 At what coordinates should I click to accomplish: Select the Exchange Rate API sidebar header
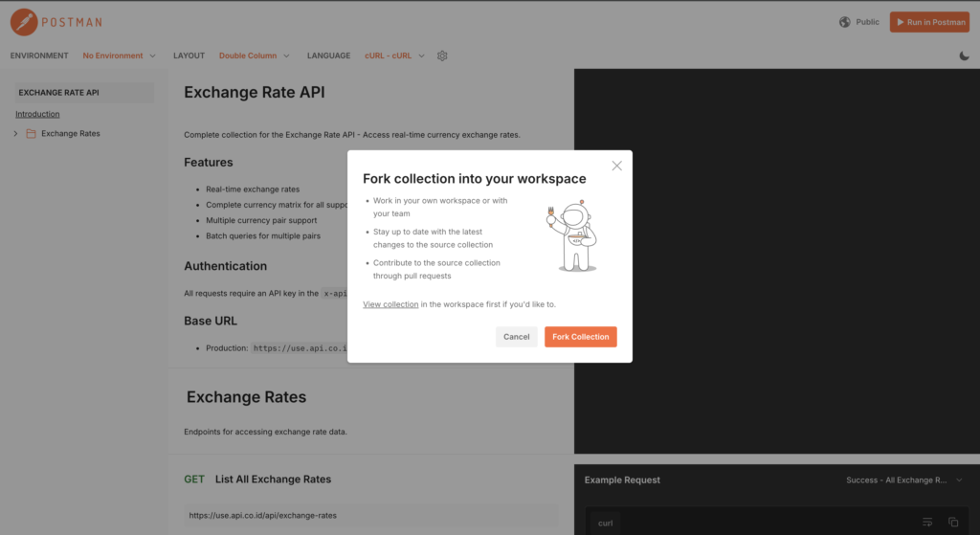coord(59,93)
